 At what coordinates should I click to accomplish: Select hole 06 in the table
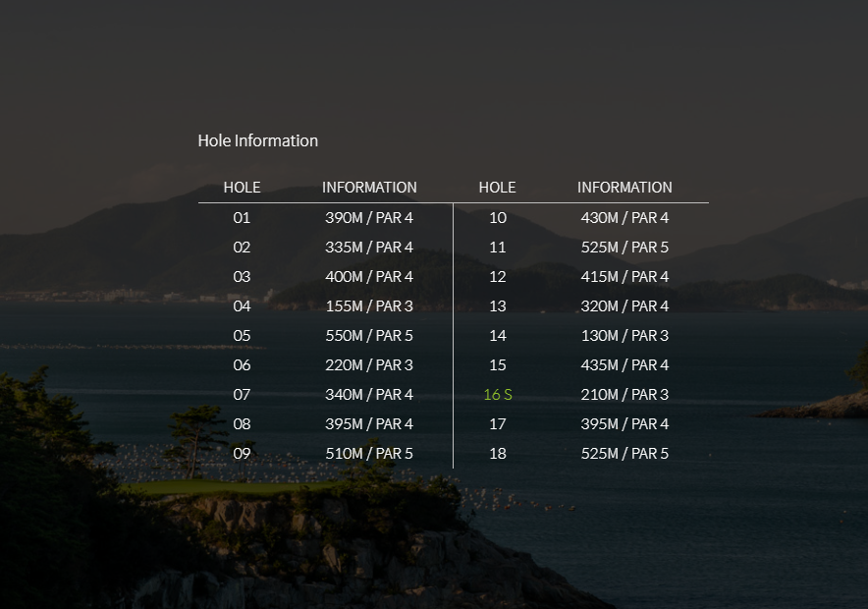tap(242, 364)
